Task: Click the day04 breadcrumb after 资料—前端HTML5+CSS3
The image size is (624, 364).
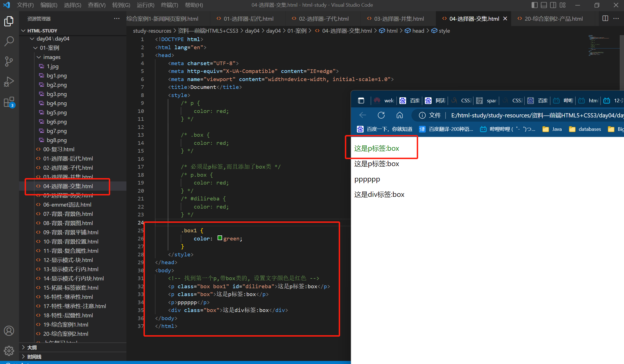Action: click(x=252, y=31)
